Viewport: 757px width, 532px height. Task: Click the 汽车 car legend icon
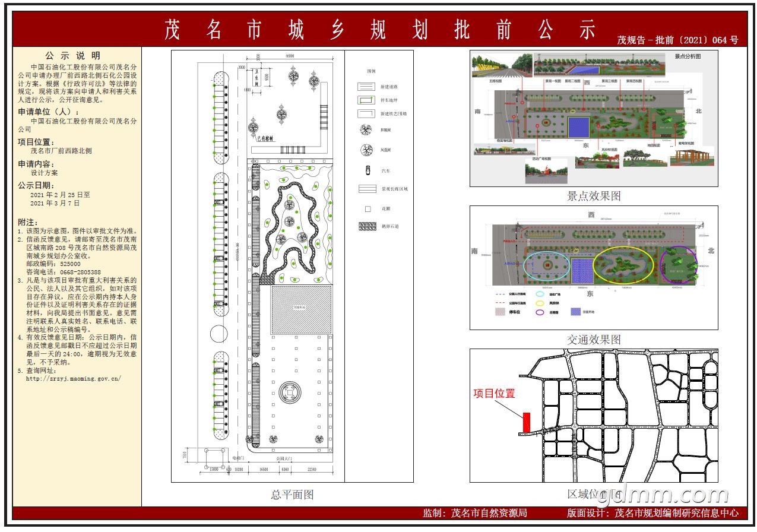click(x=368, y=170)
